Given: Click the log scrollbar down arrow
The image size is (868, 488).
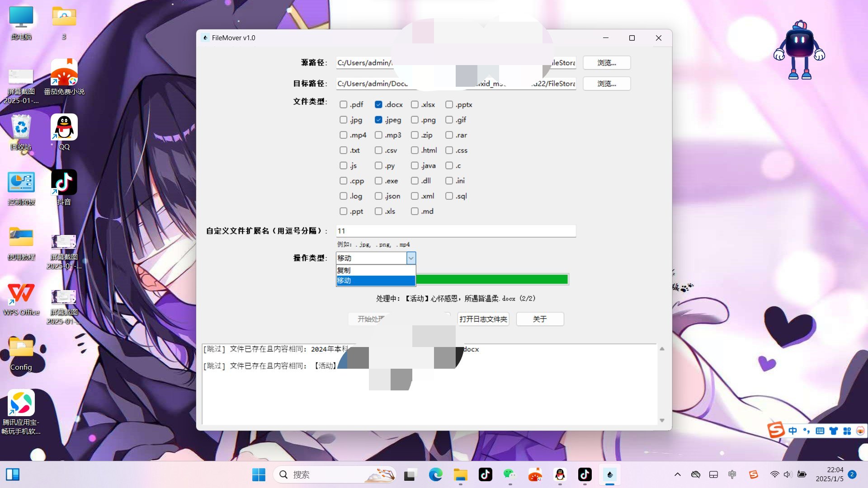Looking at the screenshot, I should (x=662, y=420).
